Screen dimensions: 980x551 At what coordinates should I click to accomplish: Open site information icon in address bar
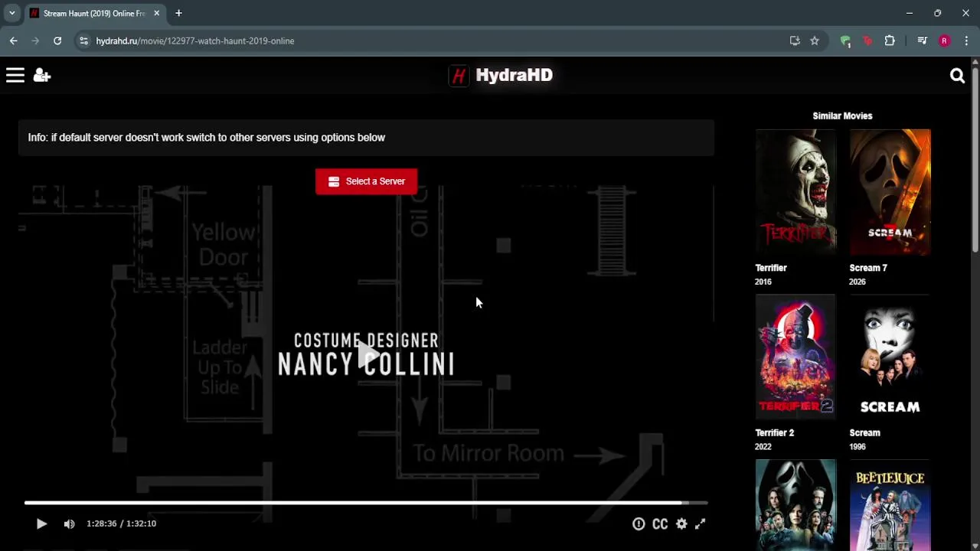tap(83, 41)
